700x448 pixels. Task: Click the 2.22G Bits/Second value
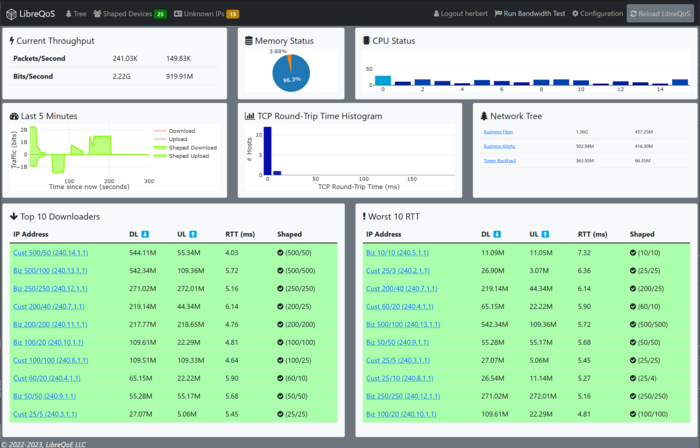coord(121,76)
